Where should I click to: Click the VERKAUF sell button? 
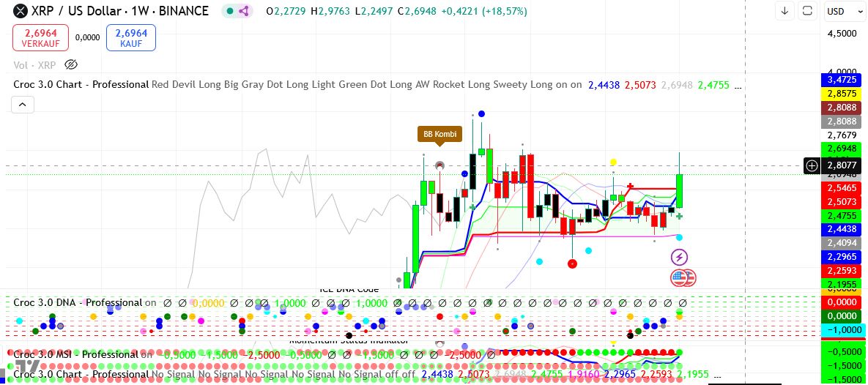click(40, 37)
